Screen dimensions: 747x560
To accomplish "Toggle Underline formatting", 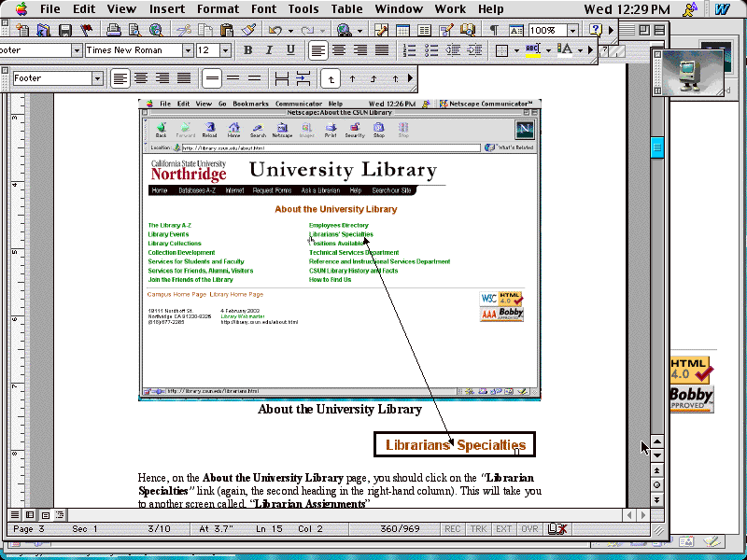I will click(290, 50).
